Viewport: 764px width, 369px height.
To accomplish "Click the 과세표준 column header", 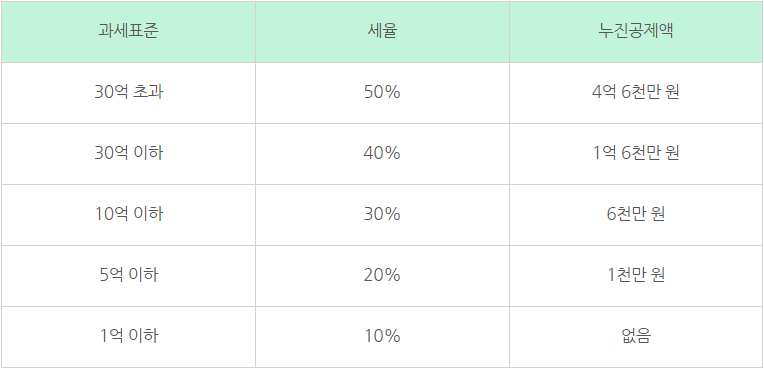I will 128,32.
